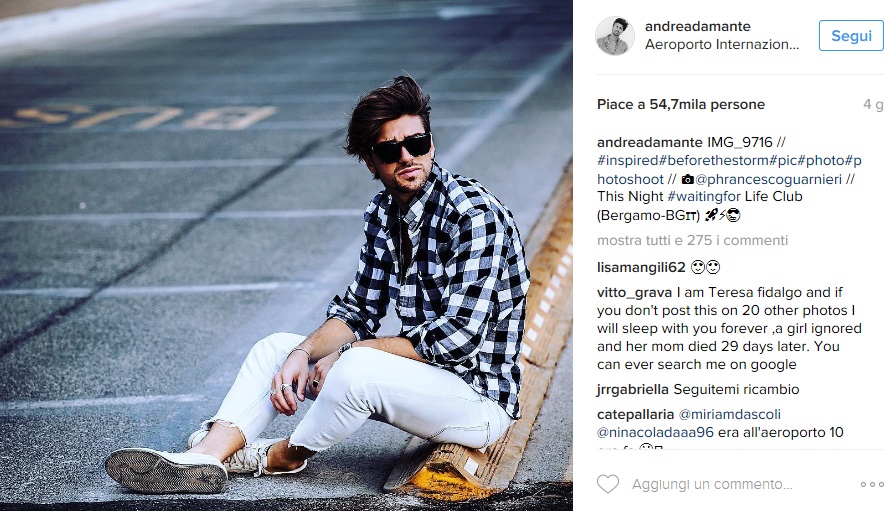Visit the @phrancescoguarnieri photographer profile
This screenshot has height=511, width=884.
tap(768, 179)
